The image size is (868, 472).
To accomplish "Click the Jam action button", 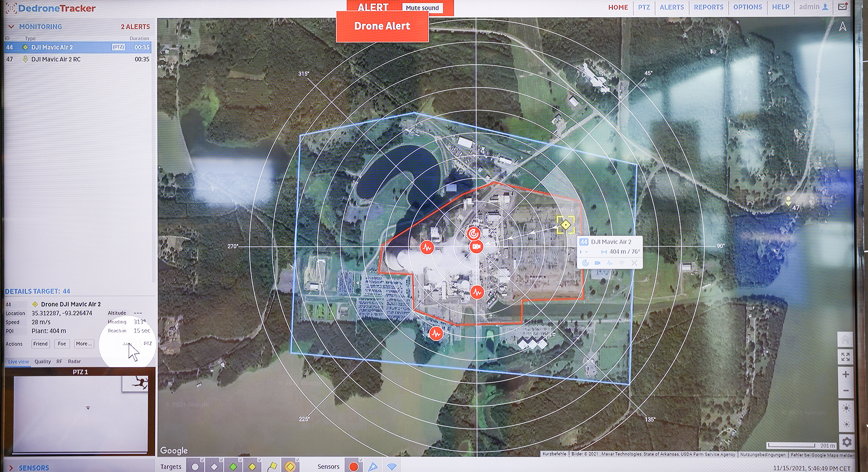I will 127,344.
